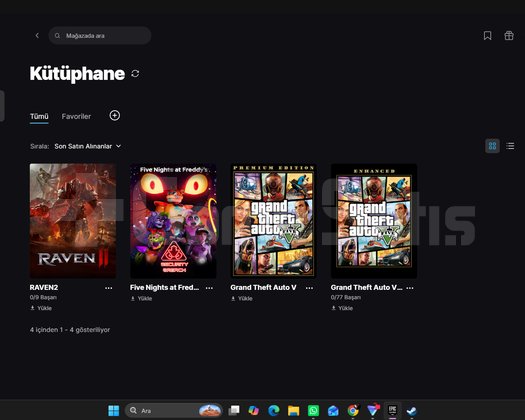Switch to list view

(510, 146)
